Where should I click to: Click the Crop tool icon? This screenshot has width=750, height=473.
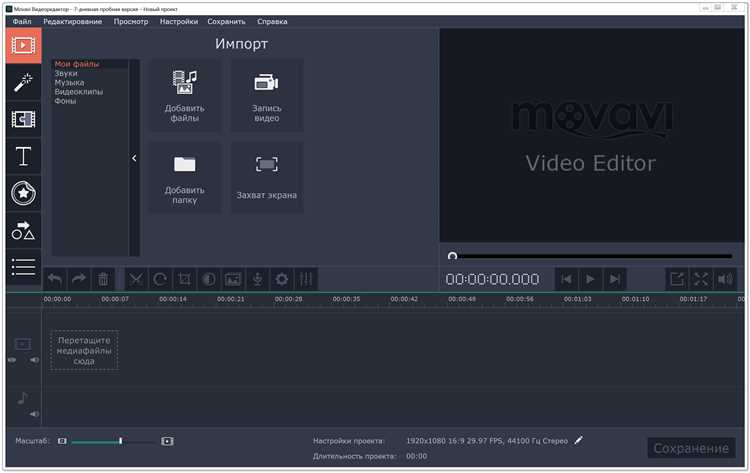click(184, 280)
